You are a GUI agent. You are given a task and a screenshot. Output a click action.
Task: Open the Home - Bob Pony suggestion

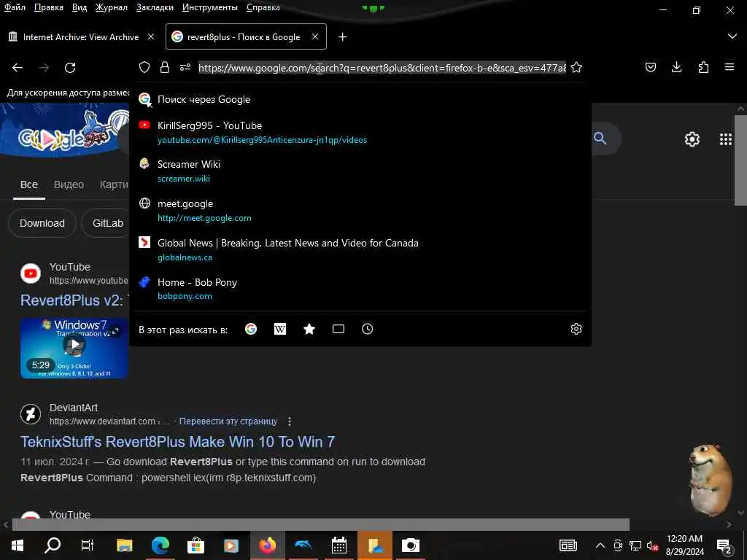[360, 289]
